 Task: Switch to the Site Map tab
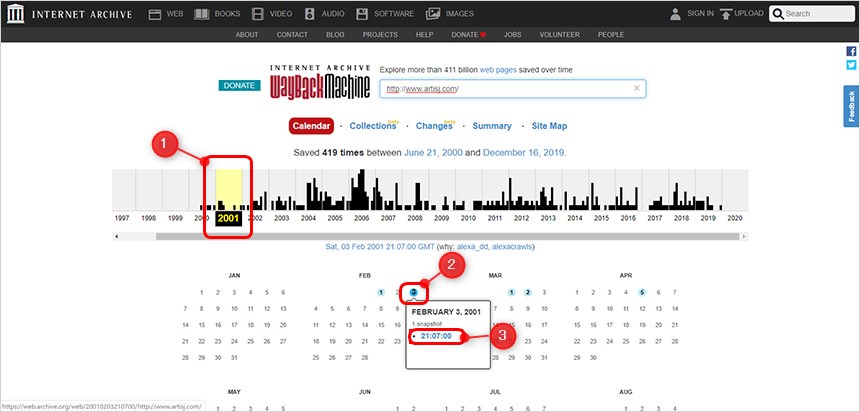pyautogui.click(x=550, y=126)
